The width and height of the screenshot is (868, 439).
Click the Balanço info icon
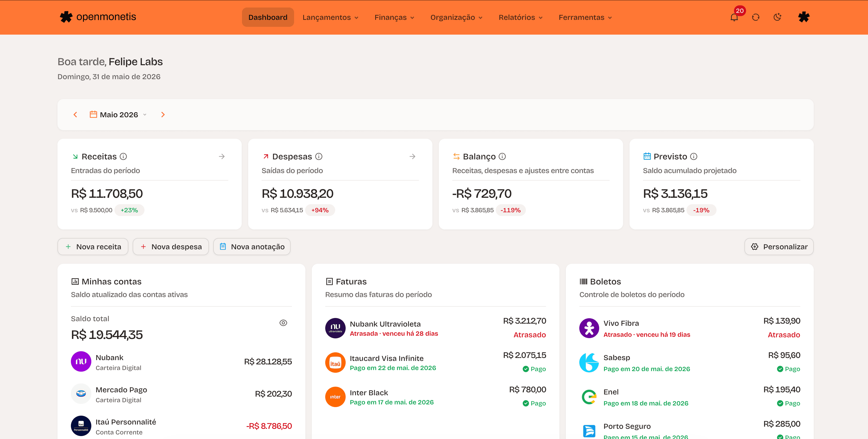[502, 156]
